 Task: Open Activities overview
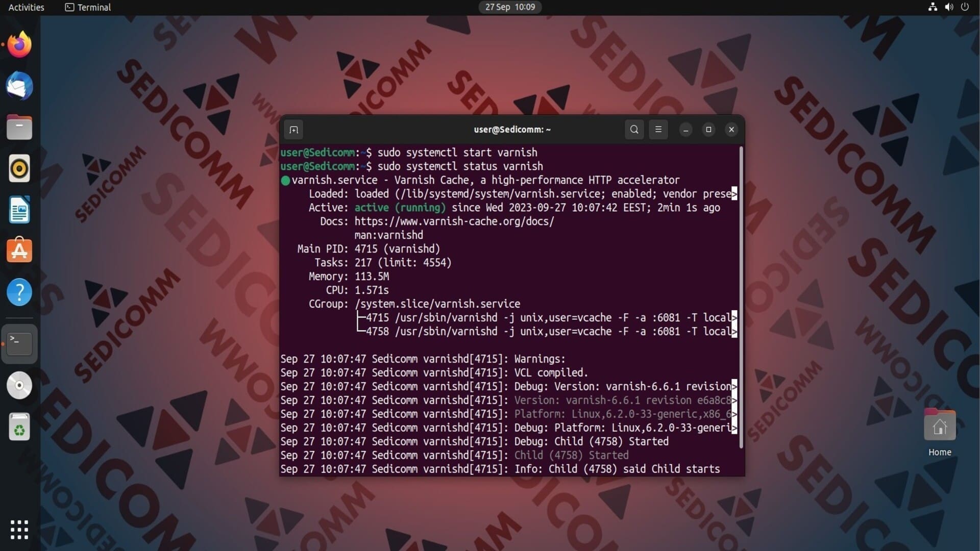pos(27,7)
